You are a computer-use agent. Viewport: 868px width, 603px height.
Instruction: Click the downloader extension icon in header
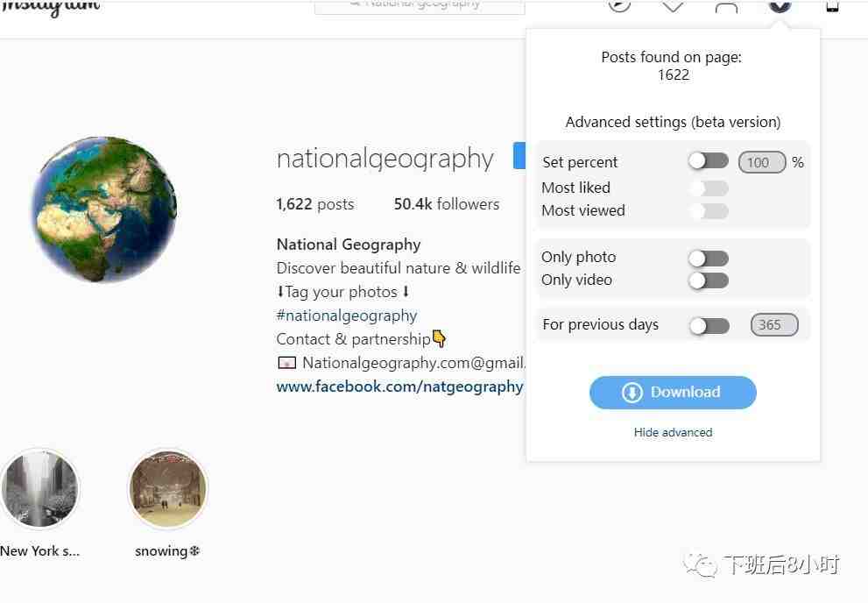point(780,4)
